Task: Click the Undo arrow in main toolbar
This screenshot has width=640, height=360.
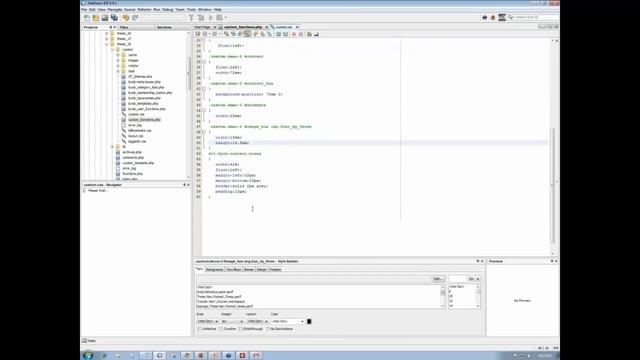Action: pyautogui.click(x=126, y=18)
